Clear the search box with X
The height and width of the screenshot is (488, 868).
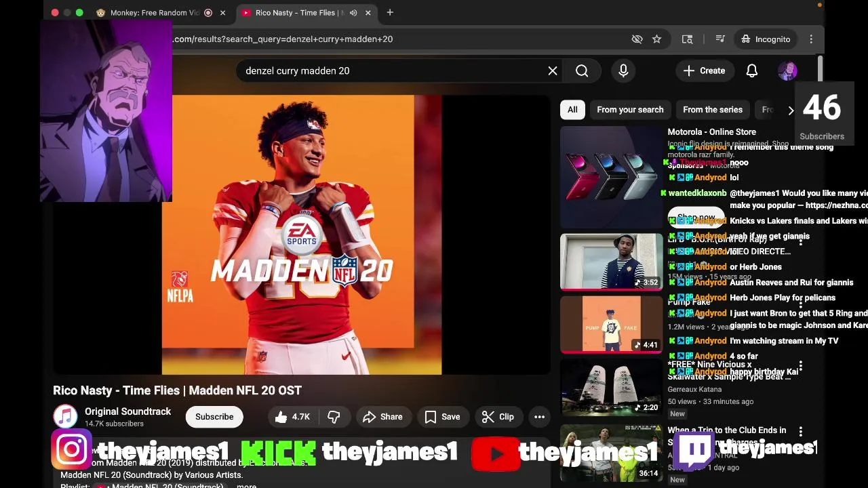click(553, 70)
